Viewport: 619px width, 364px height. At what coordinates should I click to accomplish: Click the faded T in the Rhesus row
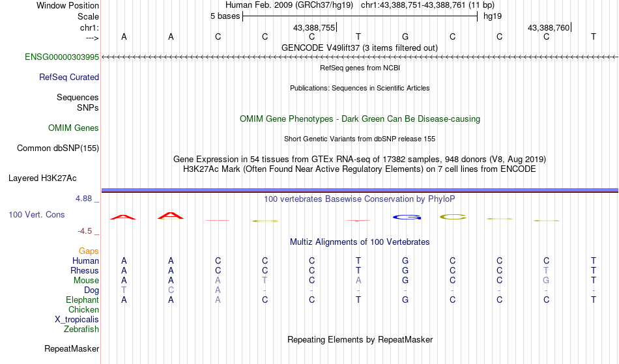546,270
